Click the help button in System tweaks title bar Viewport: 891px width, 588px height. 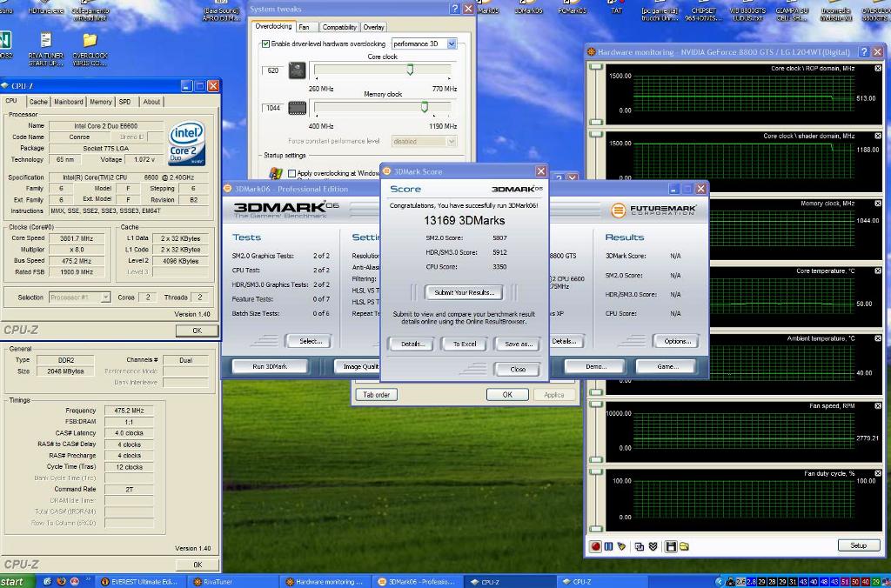(454, 9)
